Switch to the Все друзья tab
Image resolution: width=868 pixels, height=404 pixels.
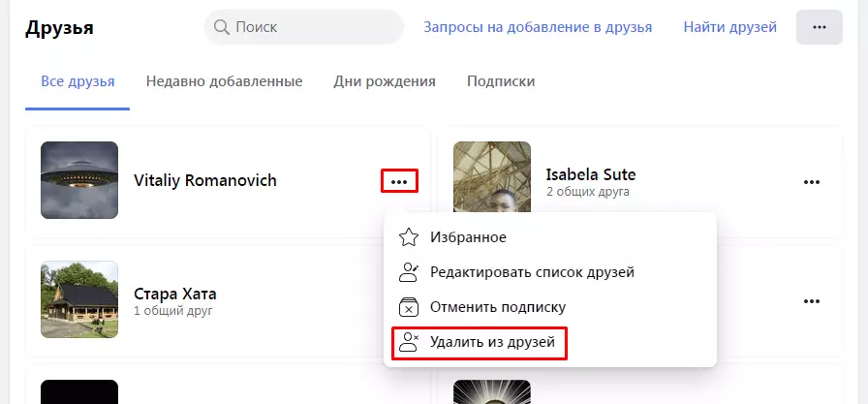click(x=77, y=82)
